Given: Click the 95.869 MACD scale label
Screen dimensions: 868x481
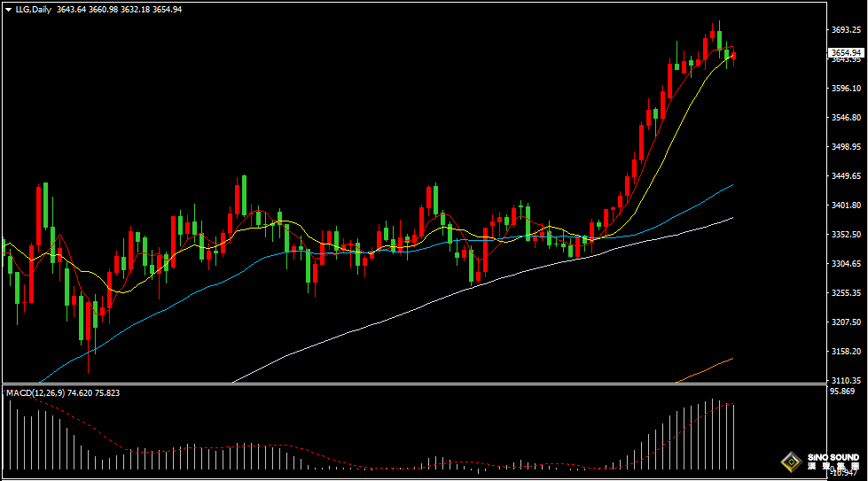Looking at the screenshot, I should [x=842, y=392].
